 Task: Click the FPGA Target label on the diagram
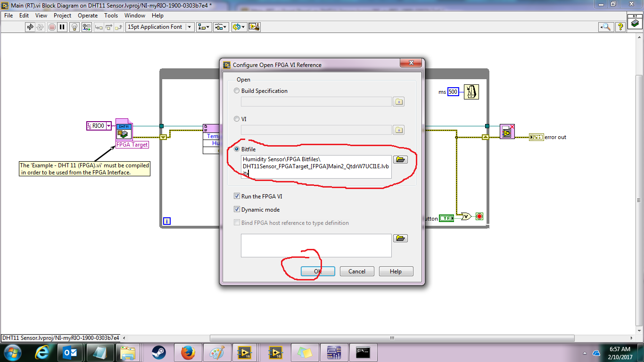pyautogui.click(x=132, y=145)
